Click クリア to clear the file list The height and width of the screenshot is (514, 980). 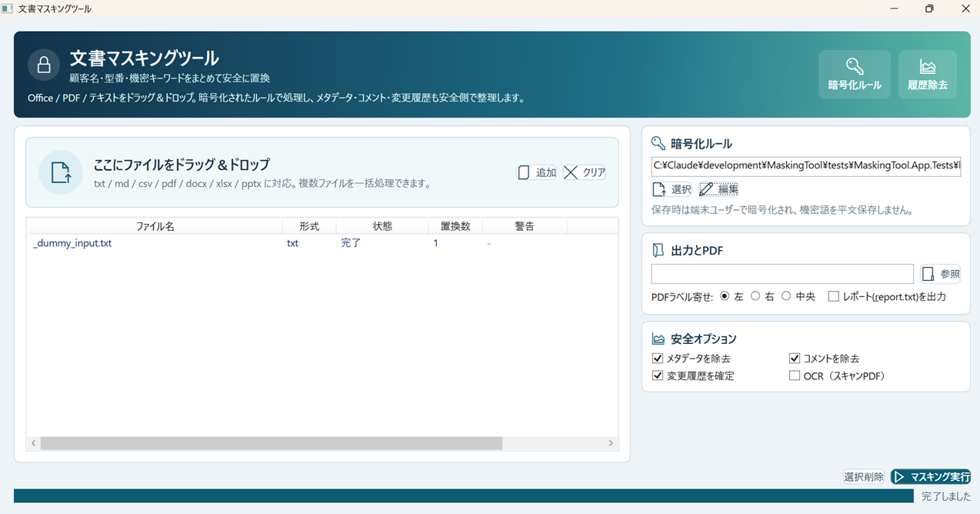pos(585,172)
